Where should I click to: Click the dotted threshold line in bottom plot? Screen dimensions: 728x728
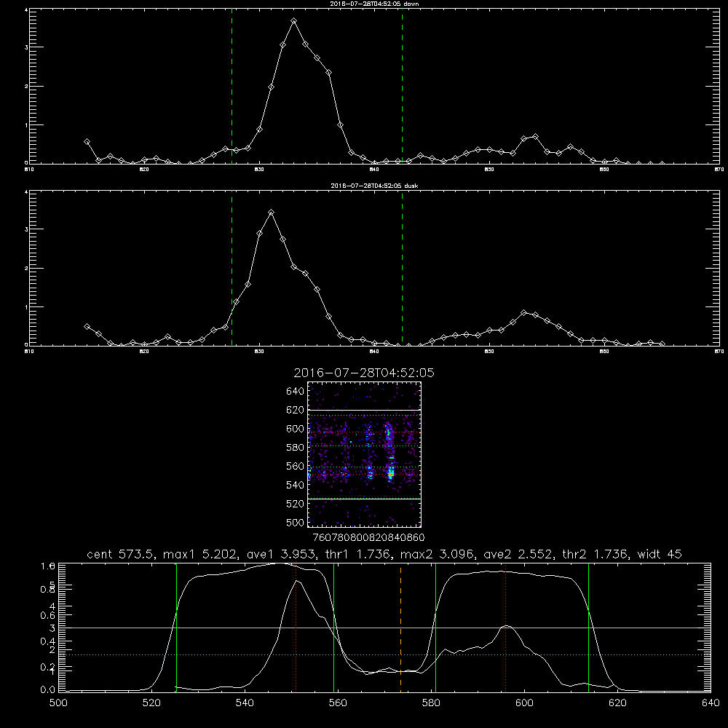[384, 654]
